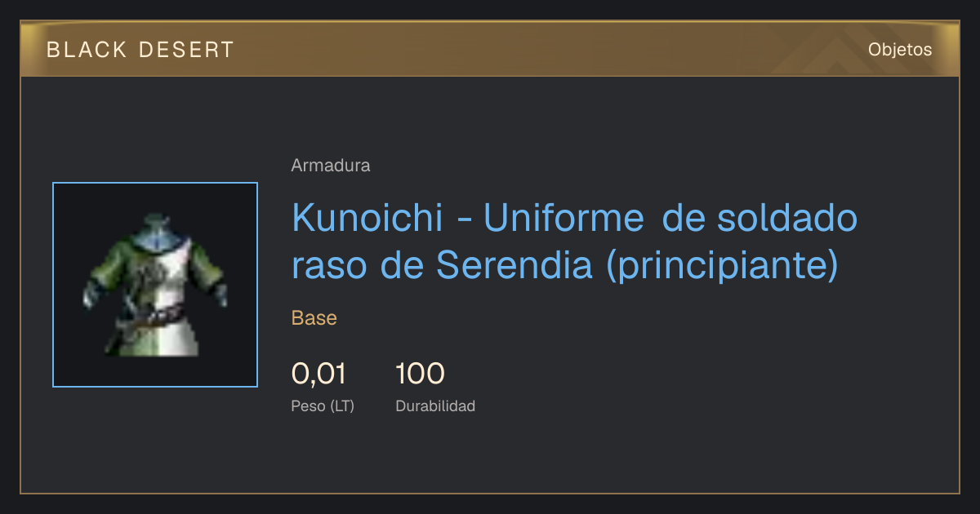Click the word Serendia in the title
The image size is (980, 514).
click(x=514, y=264)
